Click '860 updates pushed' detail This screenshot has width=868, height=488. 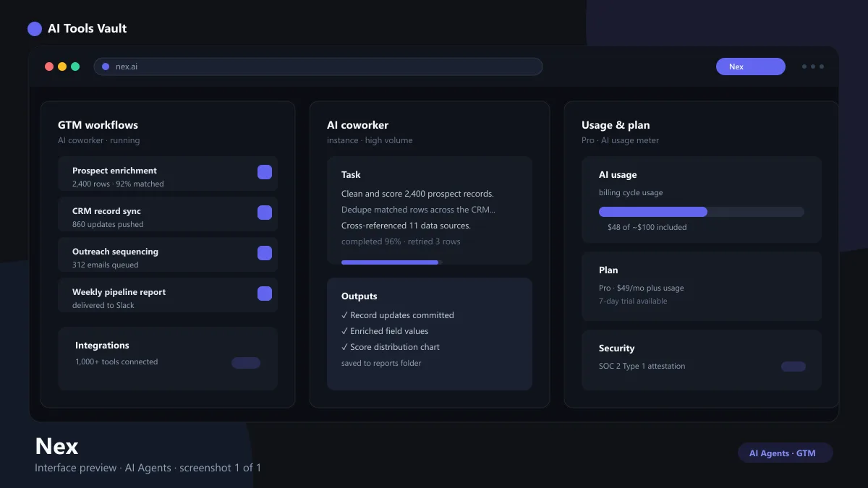(108, 224)
